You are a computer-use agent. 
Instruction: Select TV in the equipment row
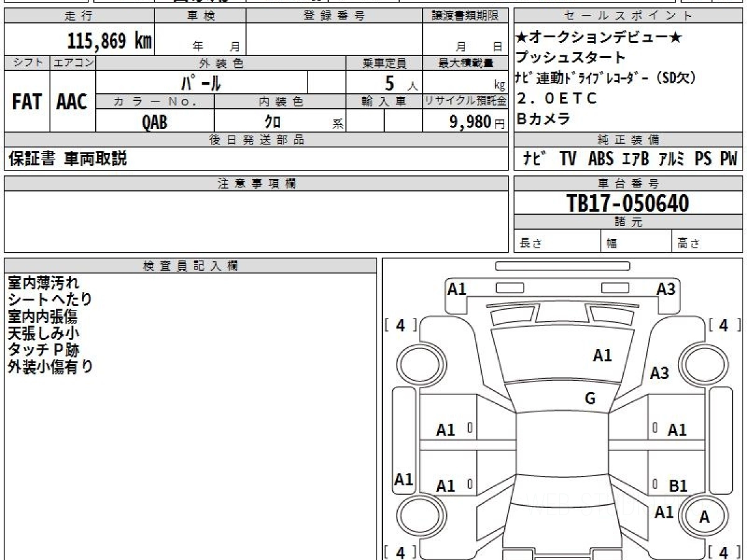click(x=568, y=159)
